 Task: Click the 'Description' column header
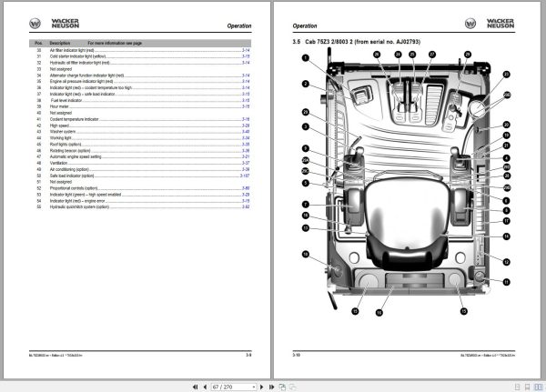point(59,43)
